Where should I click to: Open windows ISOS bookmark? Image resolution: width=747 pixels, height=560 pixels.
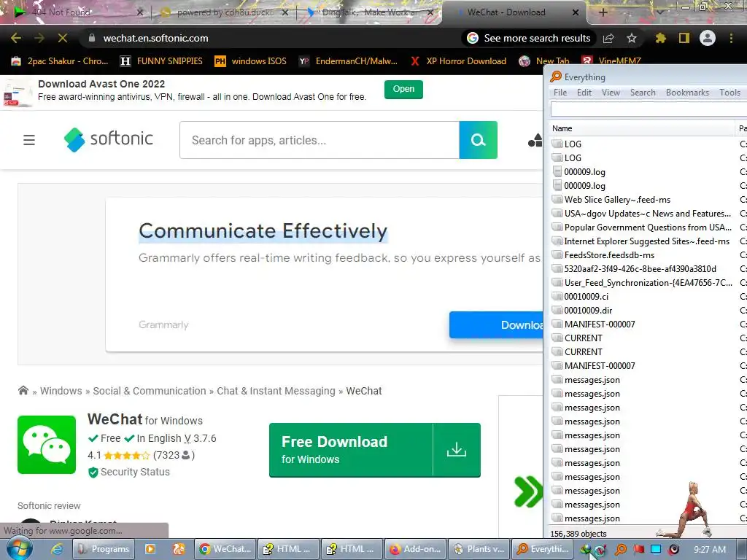tap(250, 61)
